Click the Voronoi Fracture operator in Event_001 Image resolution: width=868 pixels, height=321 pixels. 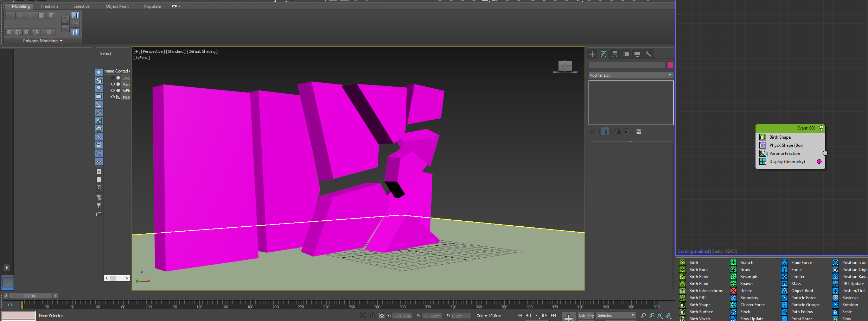tap(785, 153)
